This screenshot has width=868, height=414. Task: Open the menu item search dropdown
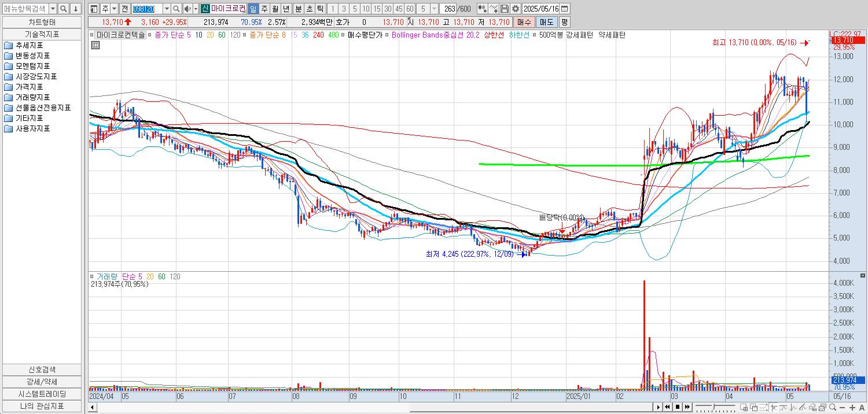[53, 9]
